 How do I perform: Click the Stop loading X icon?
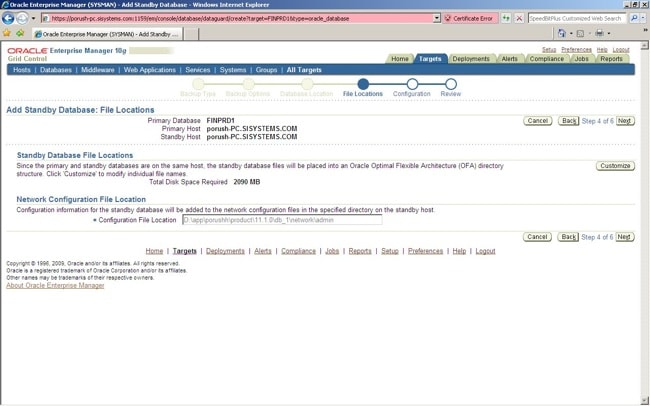pyautogui.click(x=519, y=18)
